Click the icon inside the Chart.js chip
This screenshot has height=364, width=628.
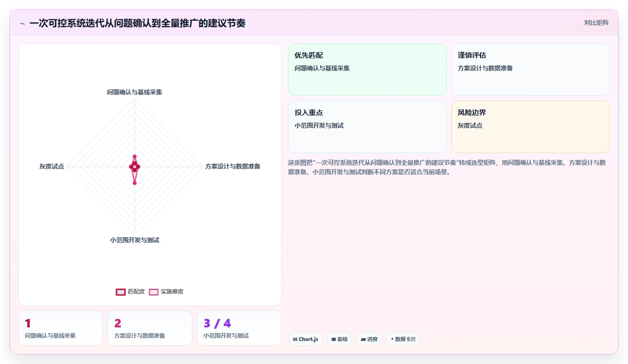pyautogui.click(x=295, y=339)
